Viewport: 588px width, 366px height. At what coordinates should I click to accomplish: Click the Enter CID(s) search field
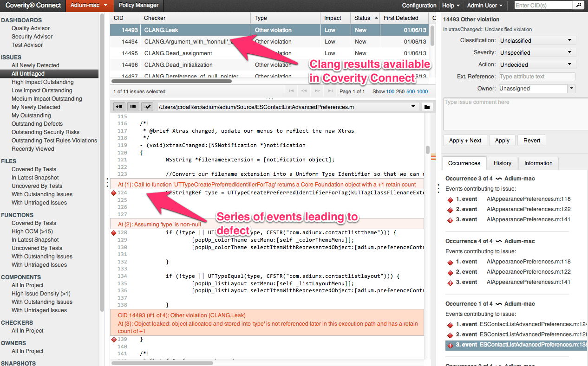click(543, 6)
